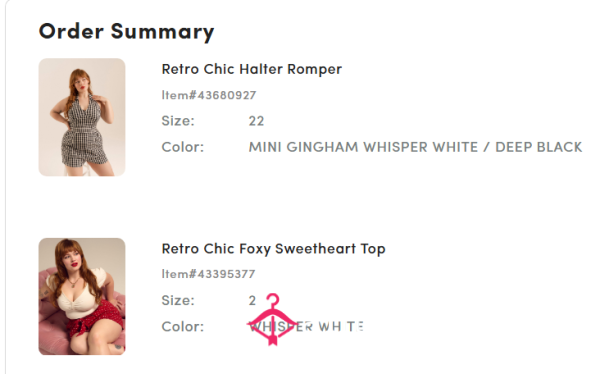
Task: Click the model's face in romper photo
Action: (x=83, y=82)
